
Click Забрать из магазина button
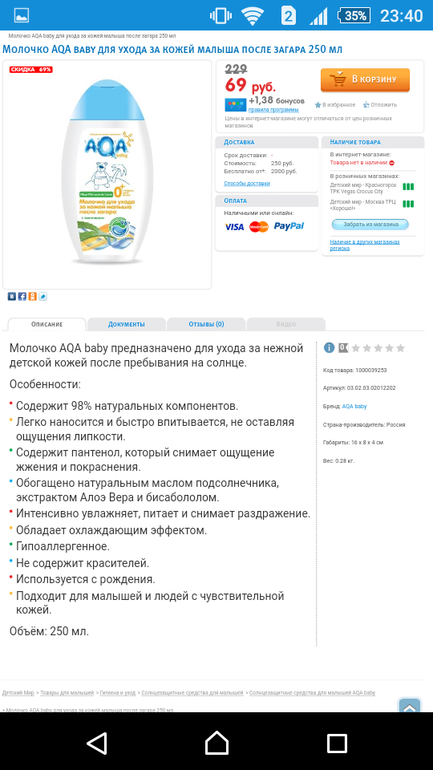click(370, 224)
